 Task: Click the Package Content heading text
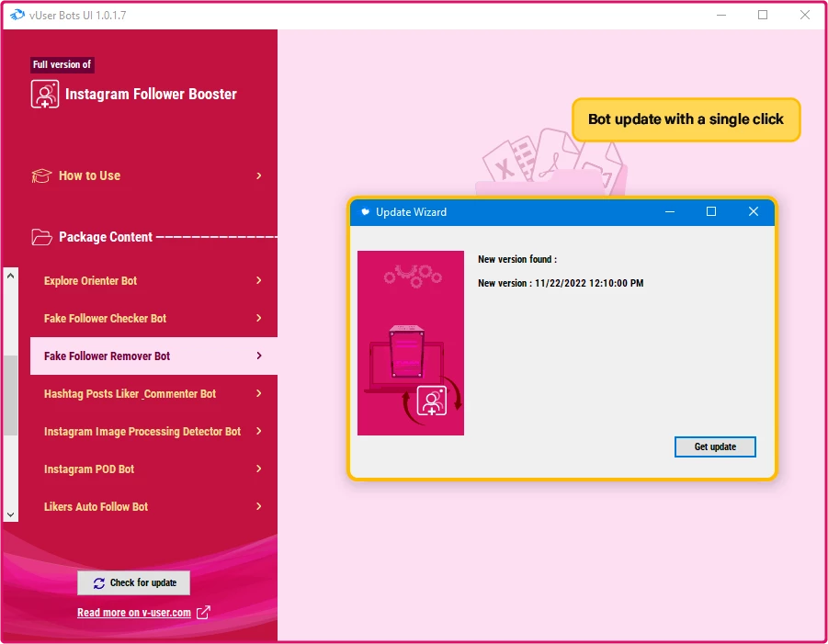pyautogui.click(x=106, y=237)
